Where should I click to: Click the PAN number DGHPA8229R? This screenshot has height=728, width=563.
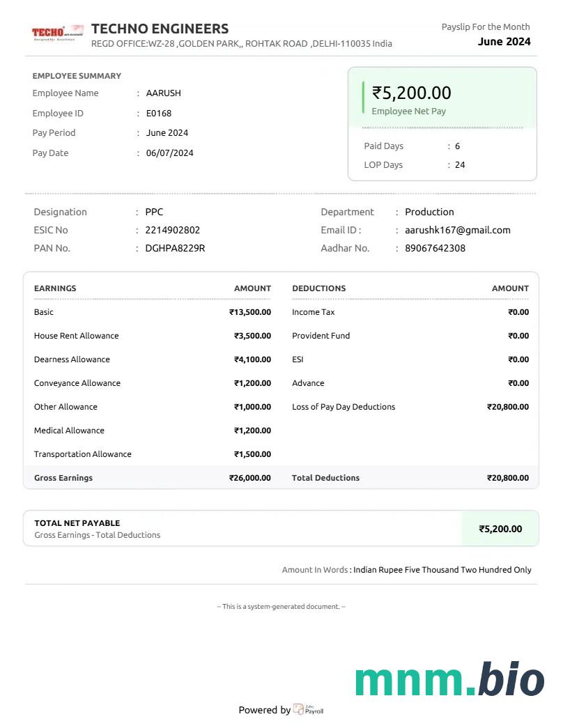click(x=175, y=248)
